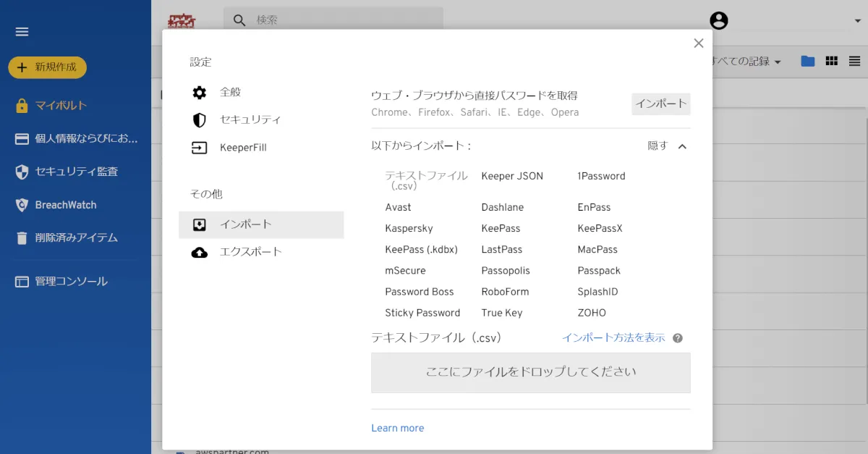
Task: Select the Security shield icon in settings
Action: point(200,120)
